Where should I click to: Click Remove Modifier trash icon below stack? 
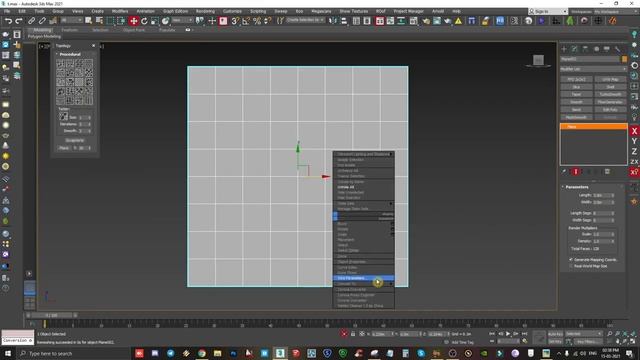[x=597, y=172]
